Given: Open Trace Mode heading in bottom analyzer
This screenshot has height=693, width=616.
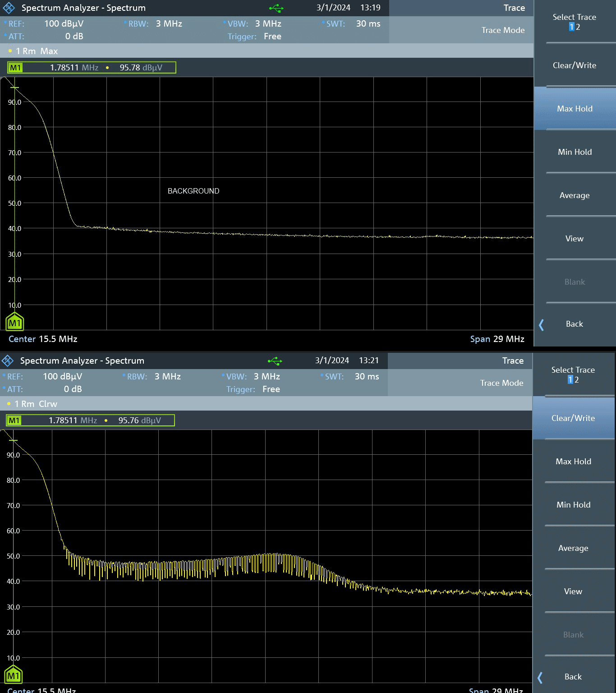Looking at the screenshot, I should [501, 383].
